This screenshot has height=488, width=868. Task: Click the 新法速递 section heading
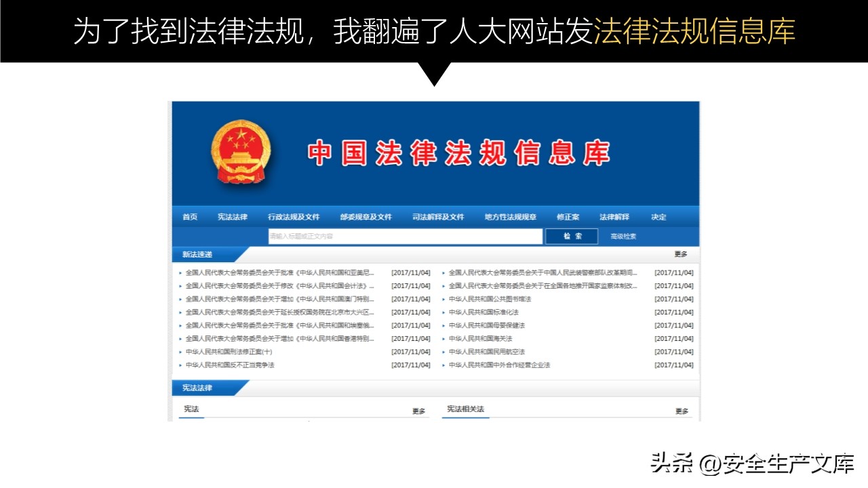point(197,255)
